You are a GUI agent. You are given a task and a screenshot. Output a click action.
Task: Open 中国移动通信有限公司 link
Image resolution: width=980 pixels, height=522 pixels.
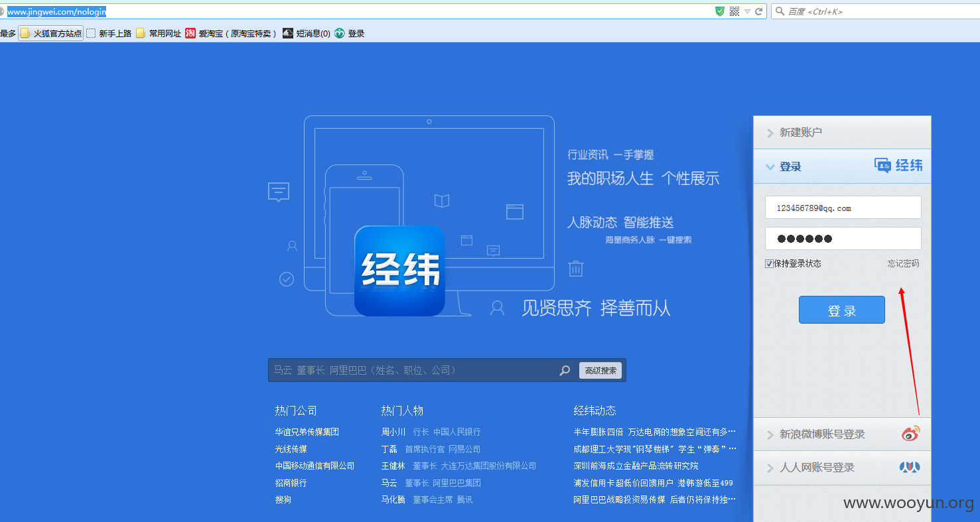click(x=315, y=466)
